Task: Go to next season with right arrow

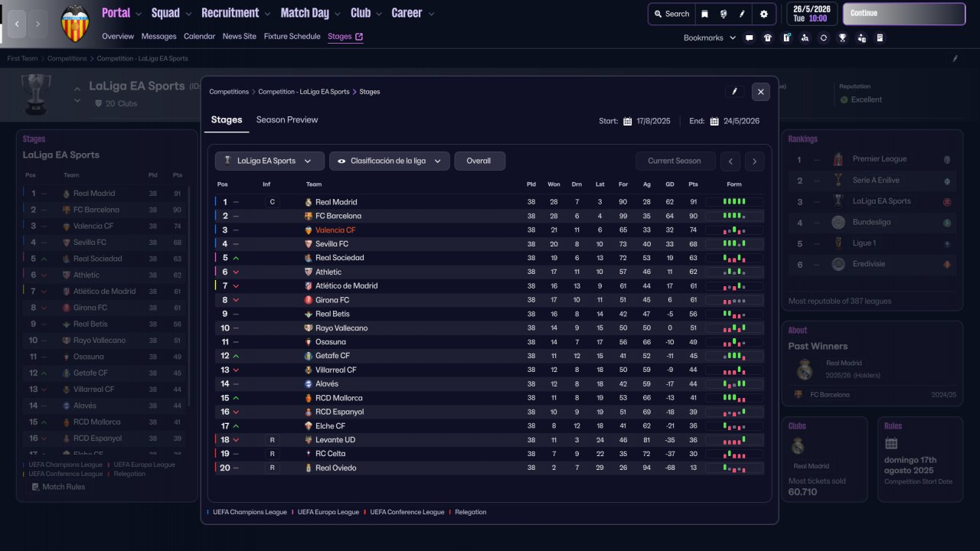Action: [755, 161]
